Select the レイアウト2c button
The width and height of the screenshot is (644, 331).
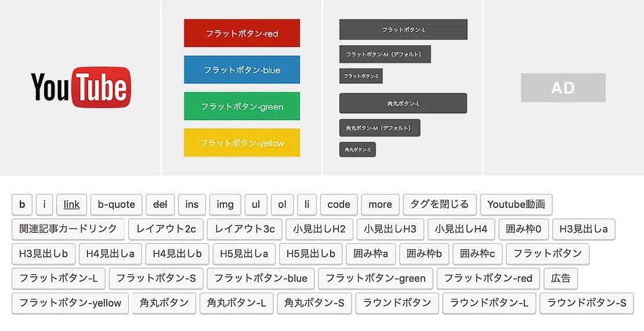[x=166, y=229]
